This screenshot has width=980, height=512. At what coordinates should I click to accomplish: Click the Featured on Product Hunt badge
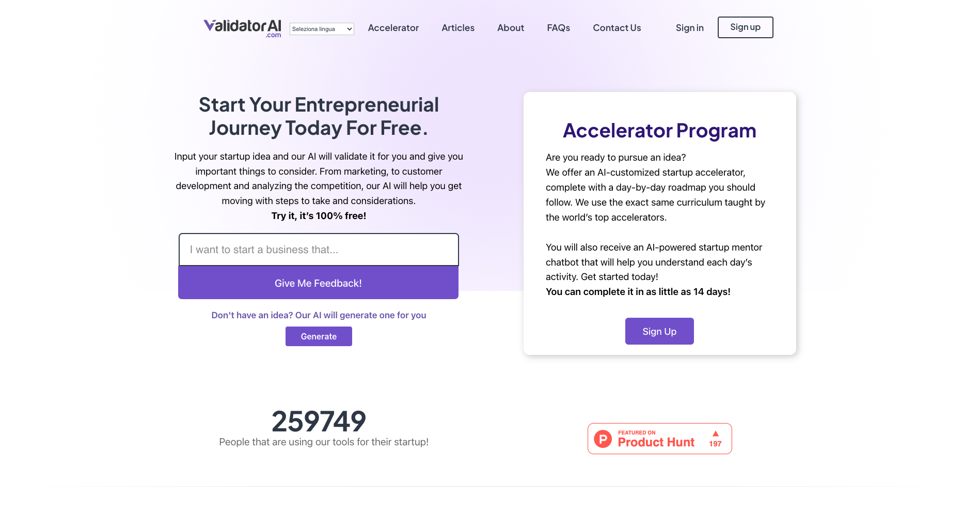pos(659,438)
